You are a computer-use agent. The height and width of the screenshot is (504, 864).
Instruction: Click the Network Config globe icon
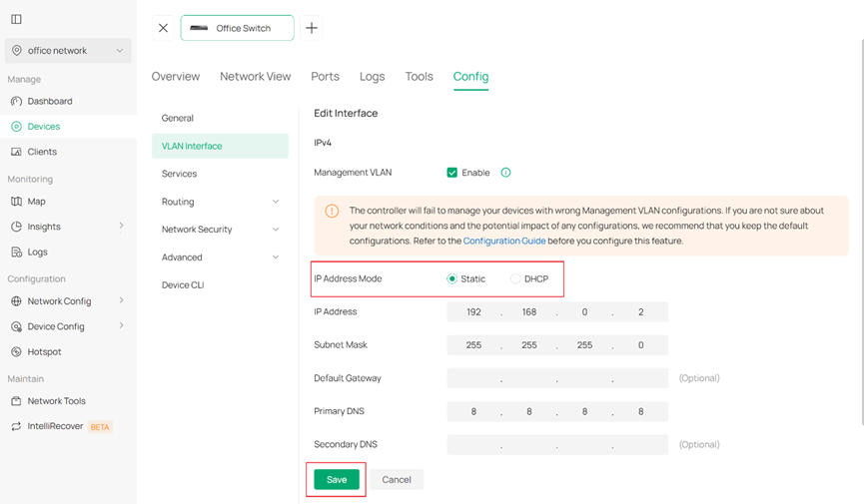click(17, 301)
